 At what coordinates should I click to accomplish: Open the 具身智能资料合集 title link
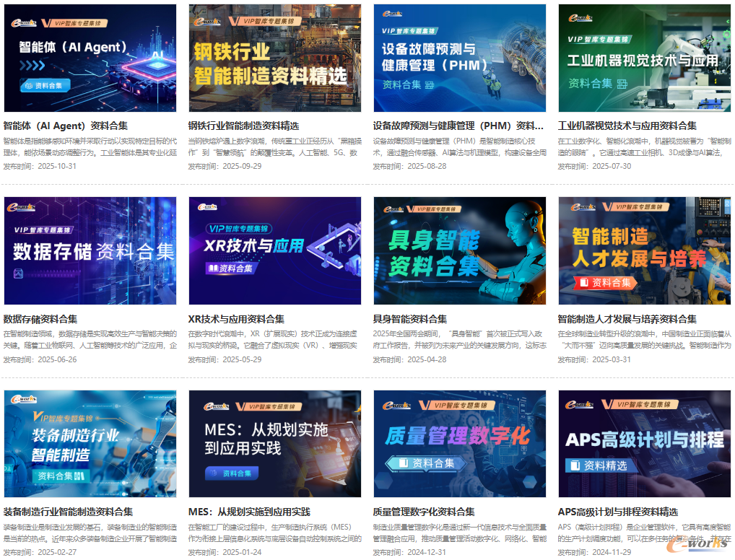tap(410, 319)
